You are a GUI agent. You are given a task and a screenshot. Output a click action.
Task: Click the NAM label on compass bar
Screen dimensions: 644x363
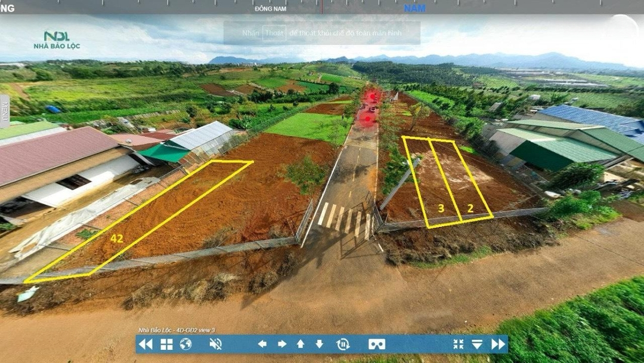pyautogui.click(x=414, y=8)
